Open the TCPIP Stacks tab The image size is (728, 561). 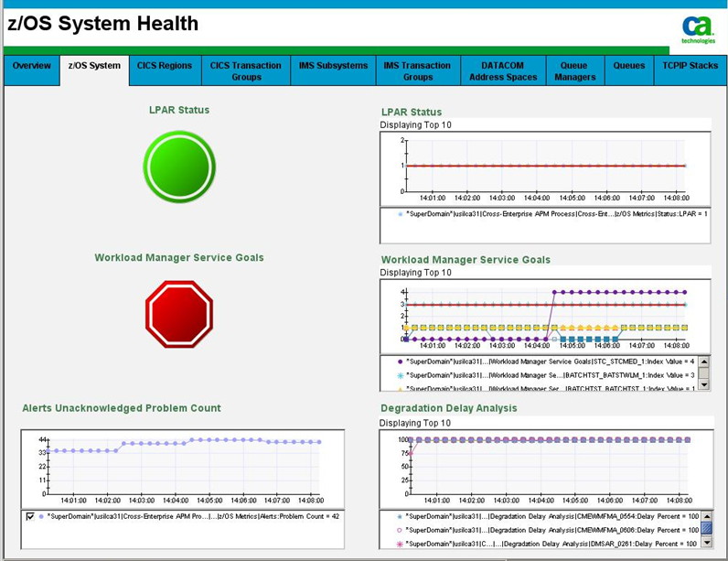click(x=690, y=70)
